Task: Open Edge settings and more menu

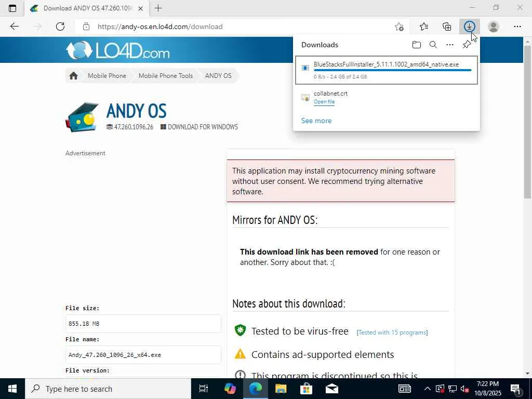Action: pos(517,26)
